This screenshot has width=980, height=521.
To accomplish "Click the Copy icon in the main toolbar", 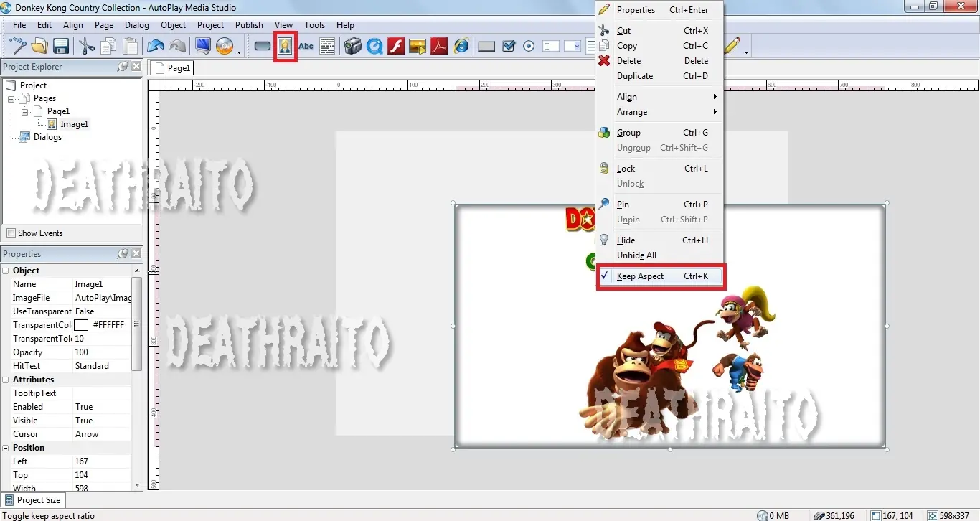I will pyautogui.click(x=108, y=47).
